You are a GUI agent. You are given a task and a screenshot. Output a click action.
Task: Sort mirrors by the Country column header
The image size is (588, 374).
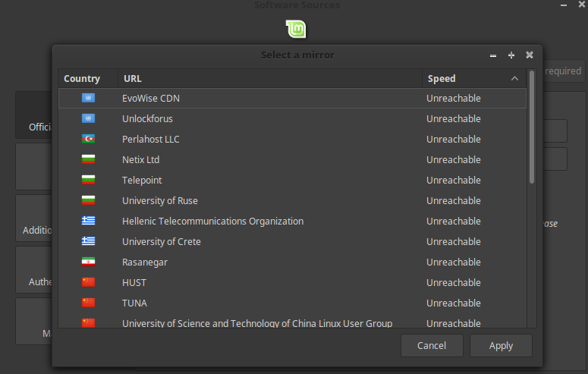point(88,78)
